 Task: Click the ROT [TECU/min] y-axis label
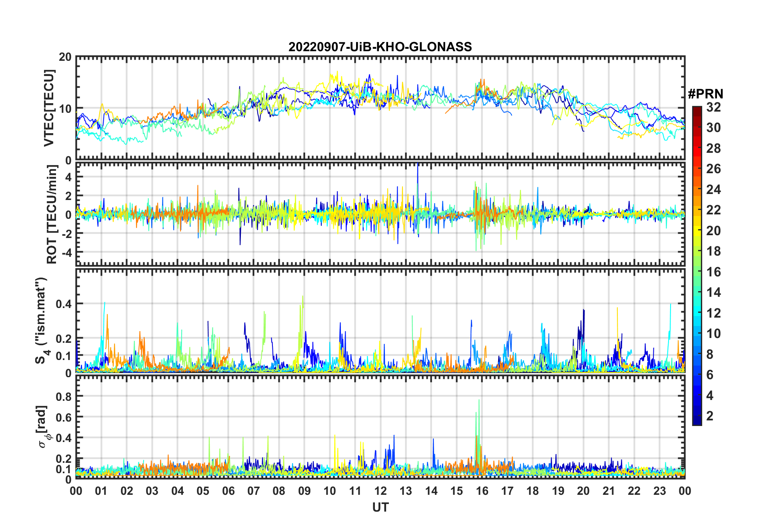pyautogui.click(x=52, y=214)
